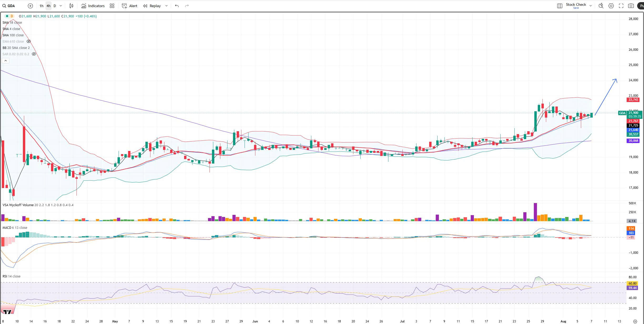
Task: Click the Jul label on time axis
Action: 402,321
